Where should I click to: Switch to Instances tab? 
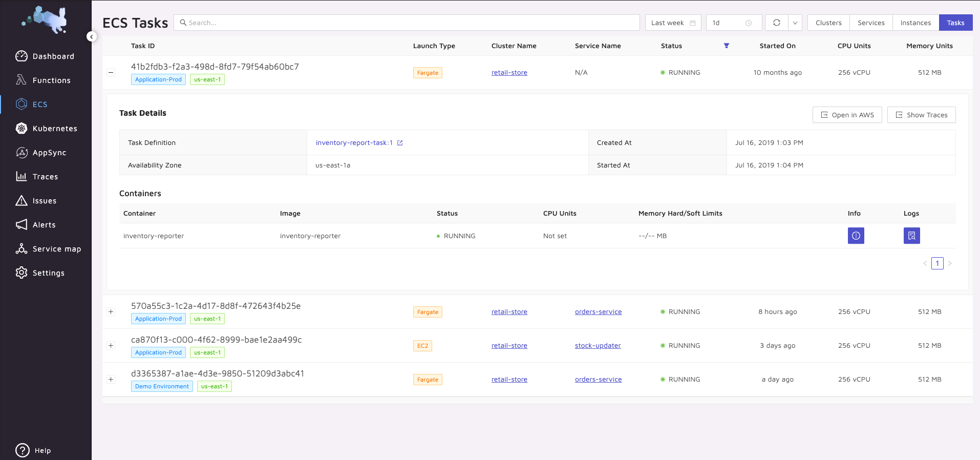click(x=915, y=23)
